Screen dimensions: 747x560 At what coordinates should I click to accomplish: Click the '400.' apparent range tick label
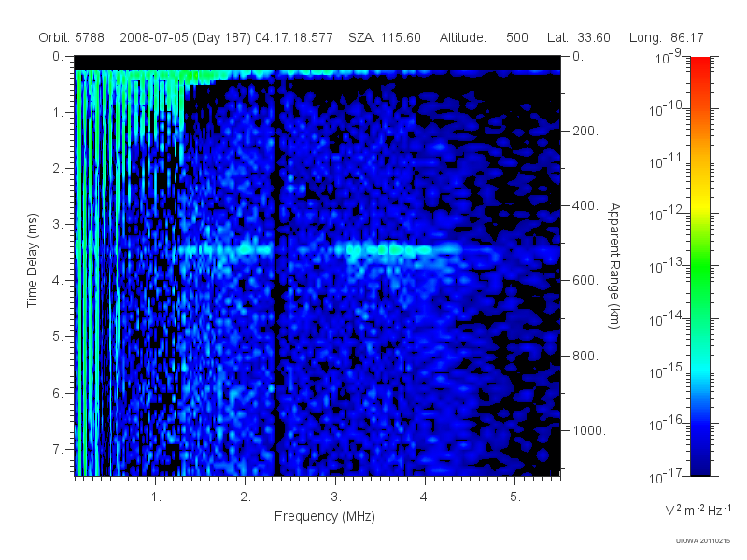click(x=585, y=205)
